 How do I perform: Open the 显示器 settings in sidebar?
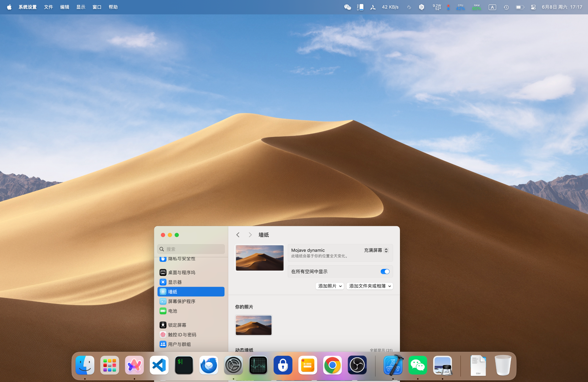[175, 282]
